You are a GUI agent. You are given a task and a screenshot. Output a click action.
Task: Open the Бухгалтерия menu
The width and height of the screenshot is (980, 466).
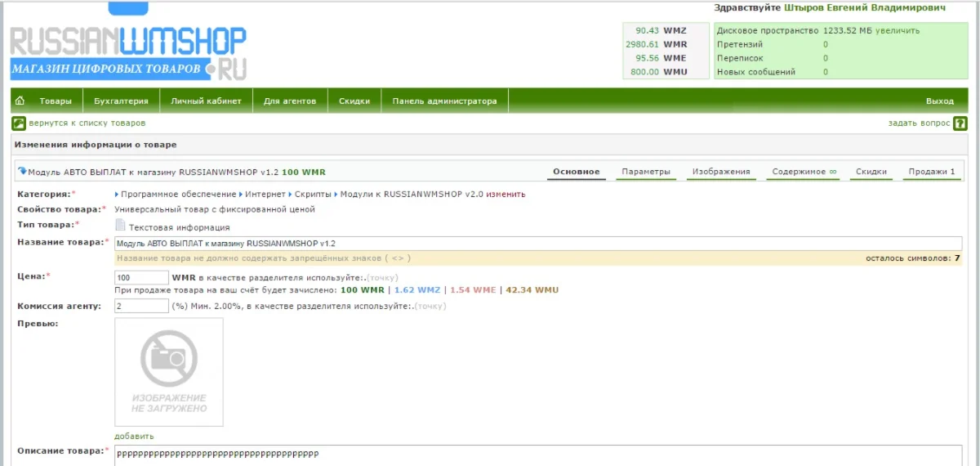tap(121, 101)
